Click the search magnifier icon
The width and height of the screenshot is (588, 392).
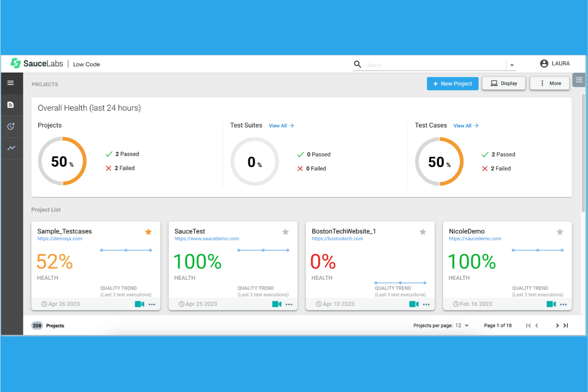pos(357,64)
